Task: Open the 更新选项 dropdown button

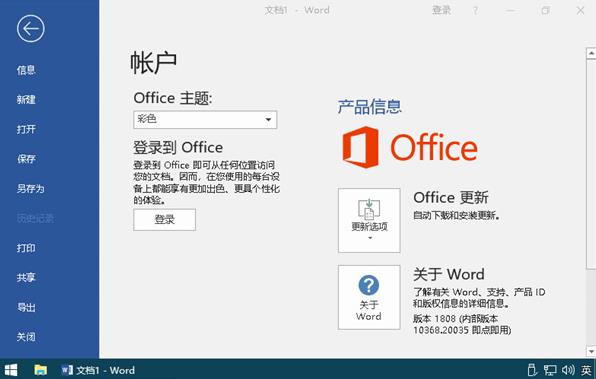Action: click(x=369, y=220)
